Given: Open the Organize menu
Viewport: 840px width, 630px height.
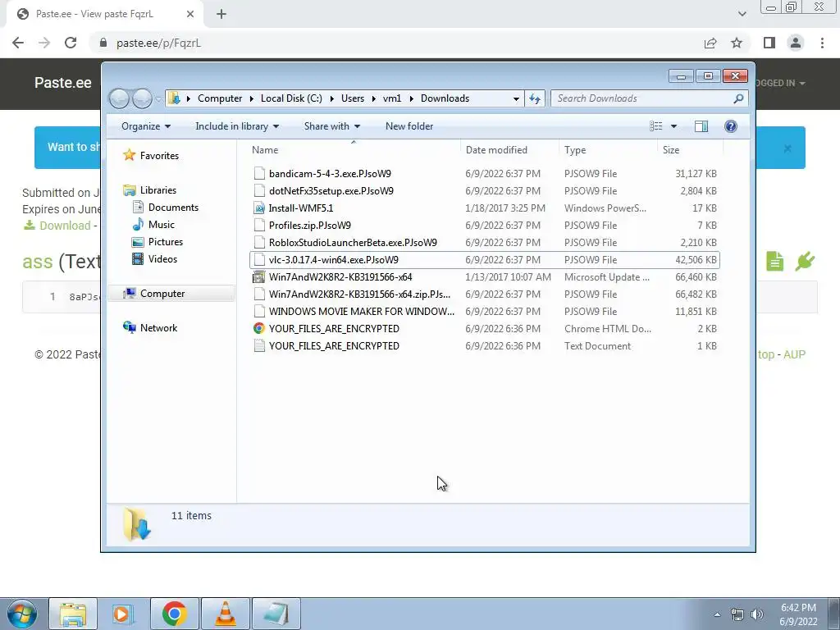Looking at the screenshot, I should tap(146, 126).
